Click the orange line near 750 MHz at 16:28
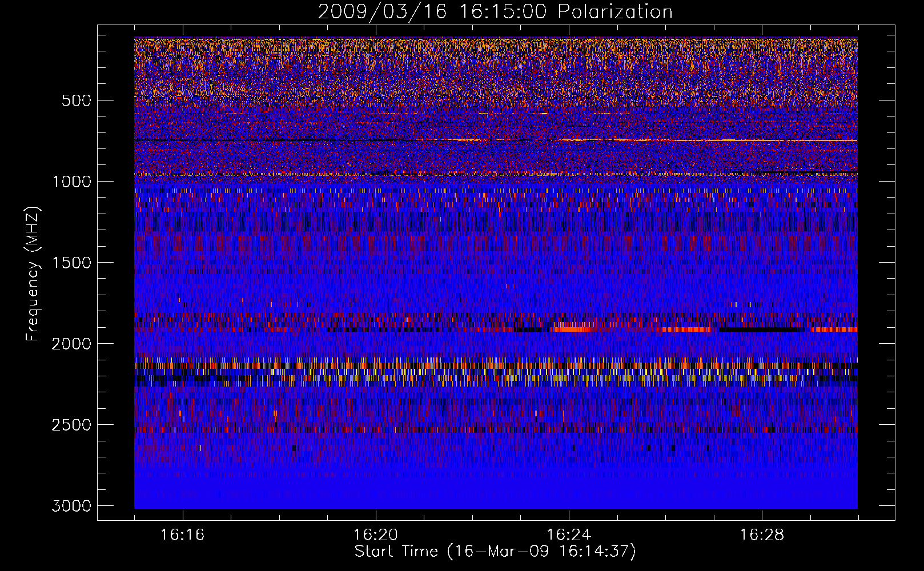The height and width of the screenshot is (571, 924). (x=762, y=140)
